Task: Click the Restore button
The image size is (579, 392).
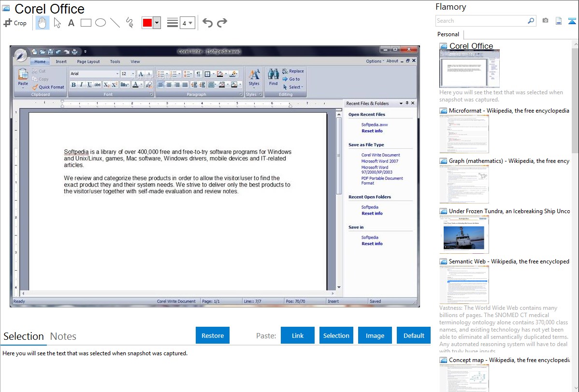Action: point(213,335)
